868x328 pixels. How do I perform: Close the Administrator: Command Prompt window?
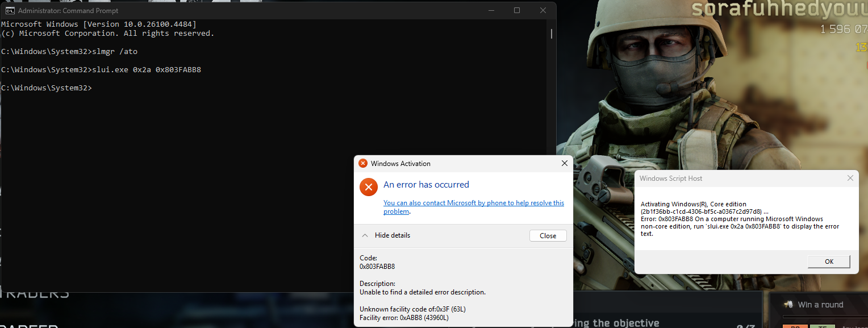[543, 10]
